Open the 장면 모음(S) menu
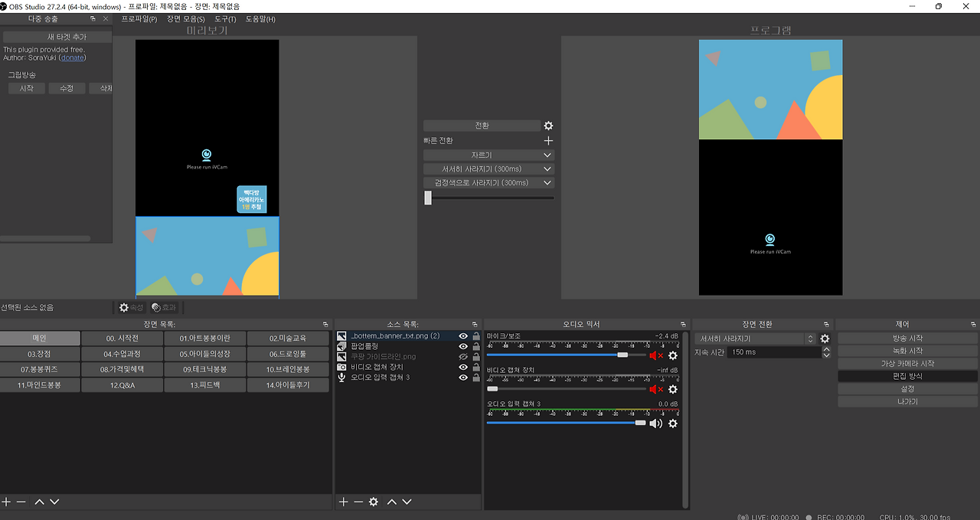This screenshot has width=980, height=520. coord(186,18)
